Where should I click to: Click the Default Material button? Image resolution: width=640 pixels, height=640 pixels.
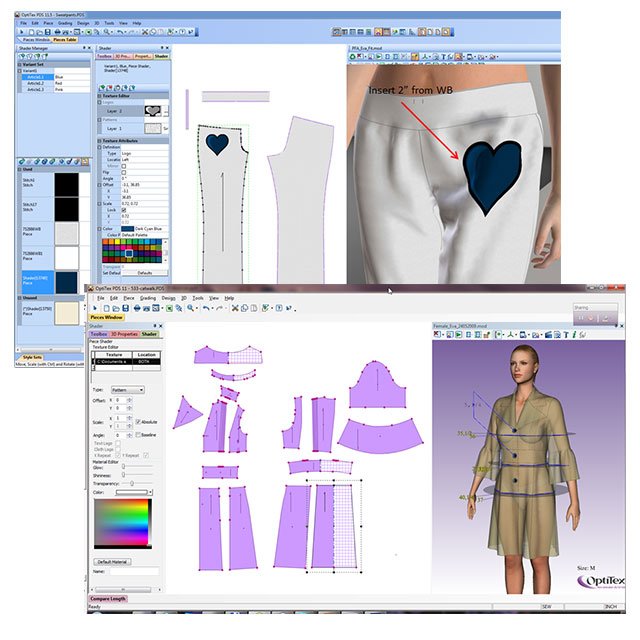[112, 562]
